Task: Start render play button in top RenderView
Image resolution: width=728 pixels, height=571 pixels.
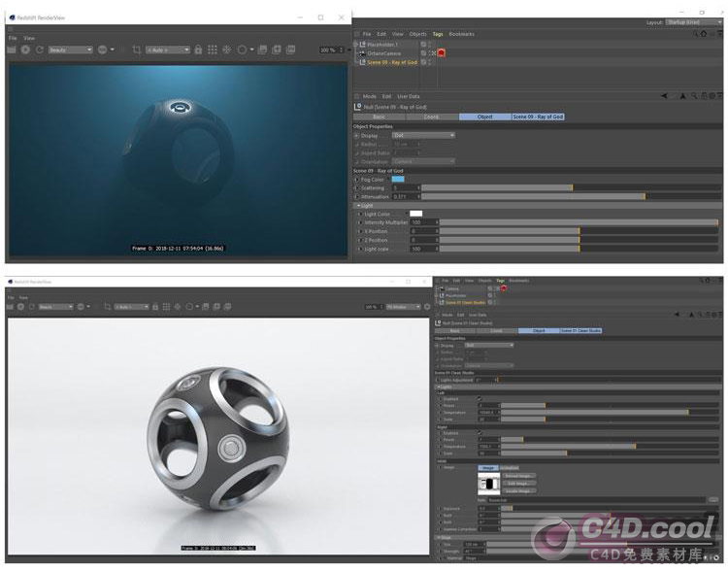Action: point(25,50)
